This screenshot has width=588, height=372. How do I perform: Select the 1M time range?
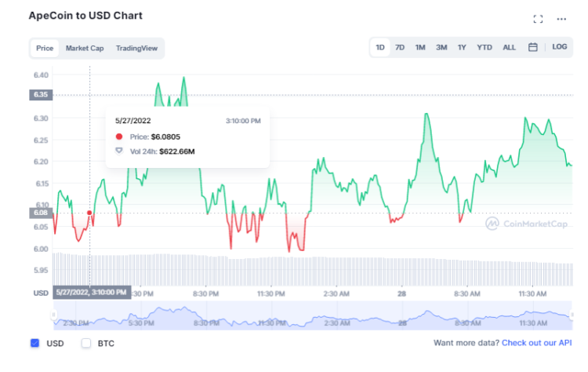[420, 47]
